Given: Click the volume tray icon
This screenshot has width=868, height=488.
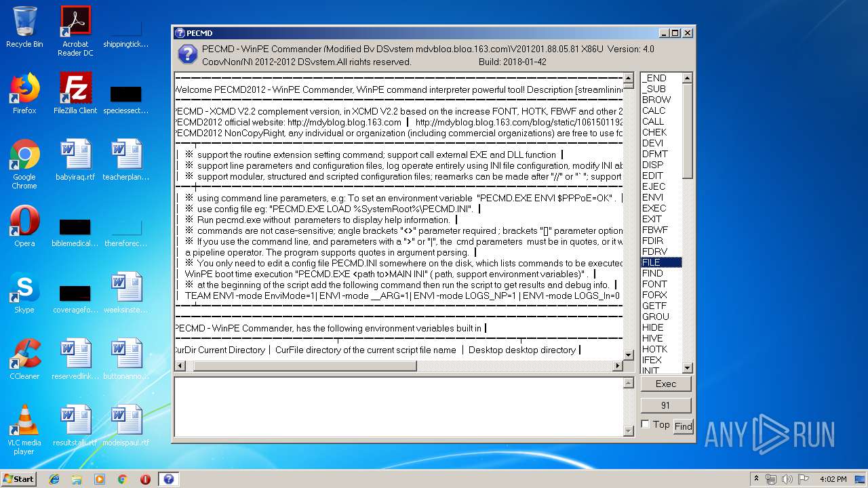Looking at the screenshot, I should tap(787, 479).
